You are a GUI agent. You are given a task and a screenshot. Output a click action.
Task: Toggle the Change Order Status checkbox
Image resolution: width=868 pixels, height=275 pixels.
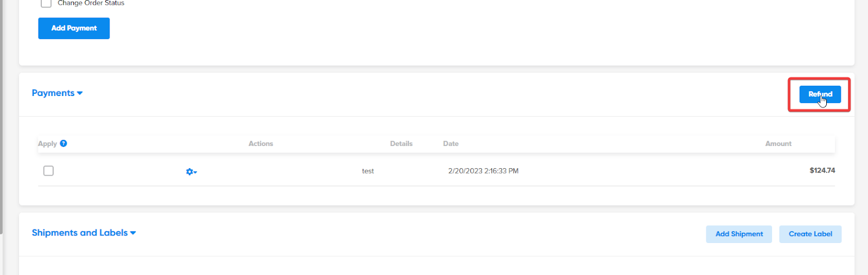(46, 3)
